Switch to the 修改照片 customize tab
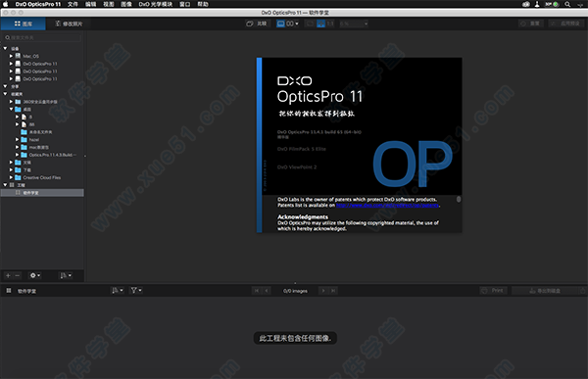 69,24
